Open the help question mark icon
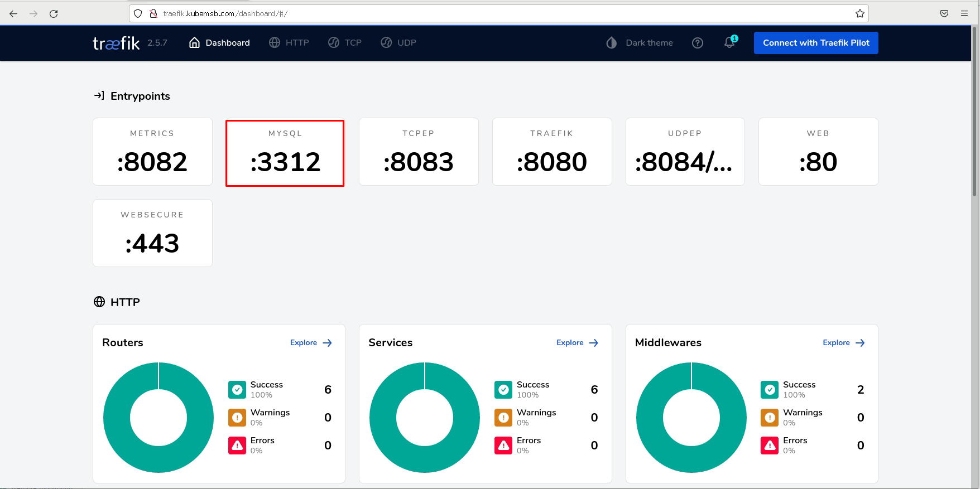 [x=697, y=43]
